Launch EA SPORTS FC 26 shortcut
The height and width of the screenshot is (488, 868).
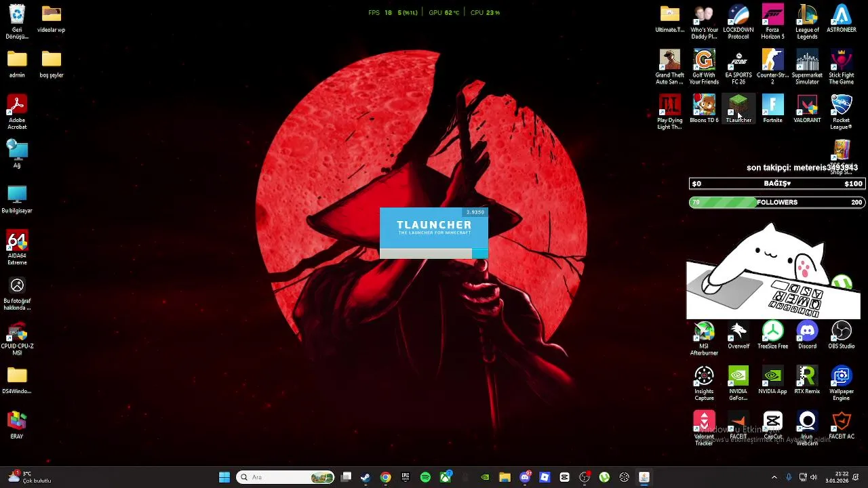[x=738, y=67]
